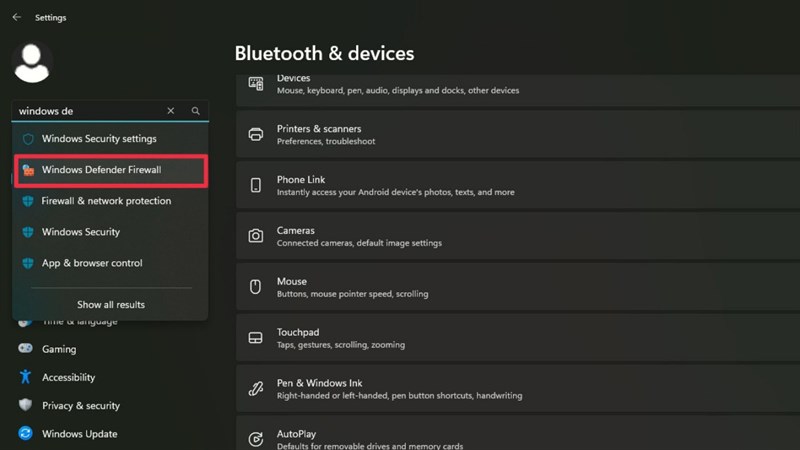
Task: Click the Phone Link phone icon
Action: (x=256, y=185)
